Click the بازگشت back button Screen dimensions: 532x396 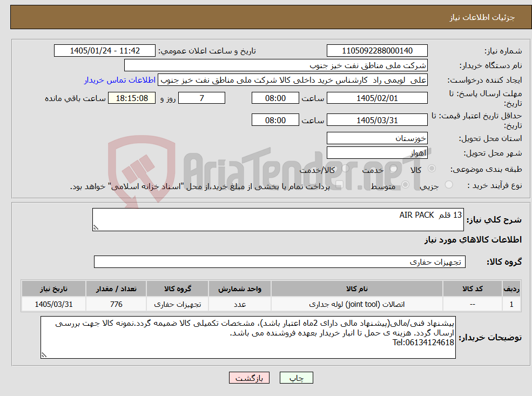249,378
